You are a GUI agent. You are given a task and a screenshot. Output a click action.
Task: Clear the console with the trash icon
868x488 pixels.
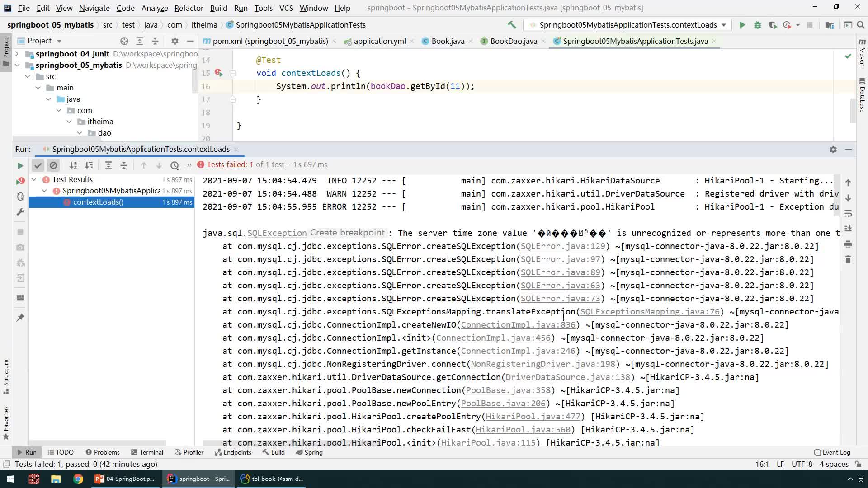coord(848,259)
